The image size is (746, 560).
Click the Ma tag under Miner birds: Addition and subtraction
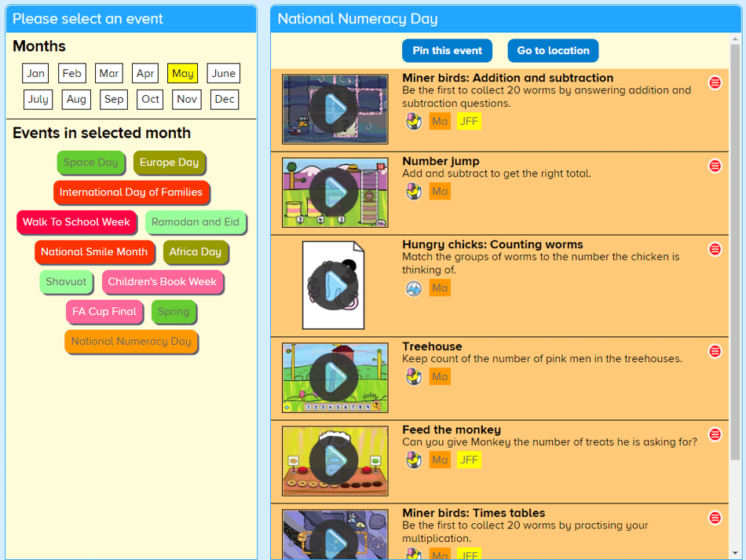click(440, 121)
